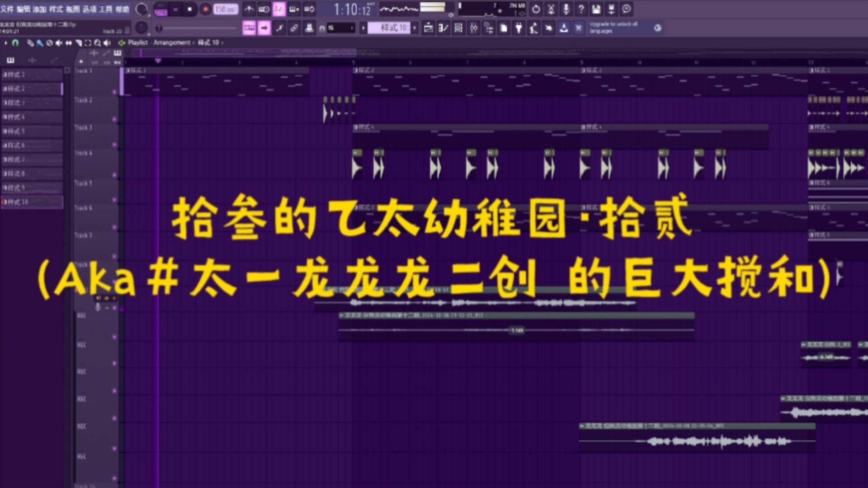Click the Upgrade to unlock all languages banner
The width and height of the screenshot is (868, 488).
[x=625, y=28]
